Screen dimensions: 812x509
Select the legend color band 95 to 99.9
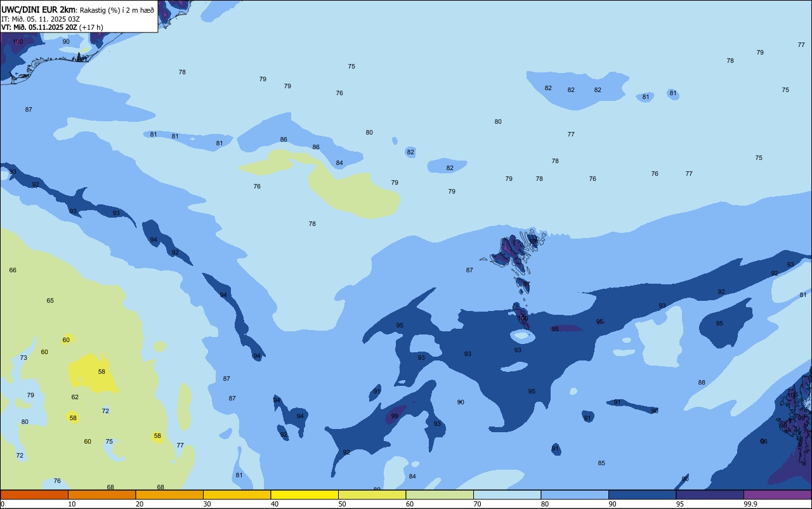click(x=710, y=494)
